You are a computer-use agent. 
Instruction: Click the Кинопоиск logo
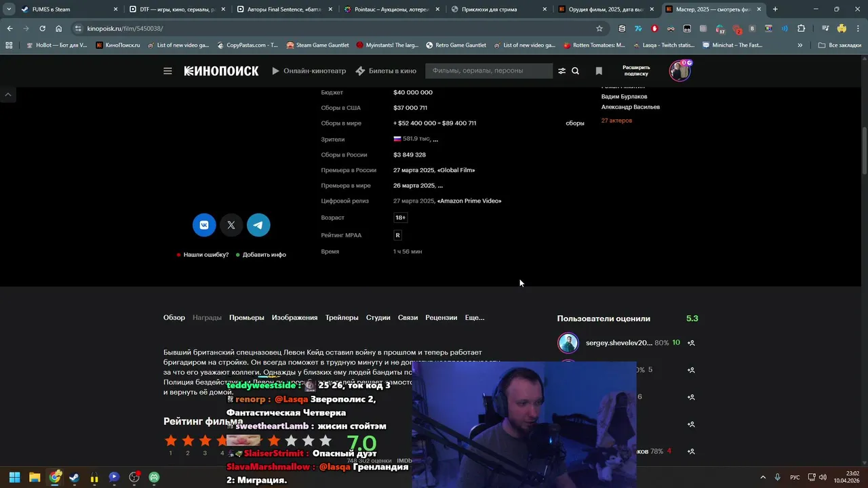coord(221,70)
